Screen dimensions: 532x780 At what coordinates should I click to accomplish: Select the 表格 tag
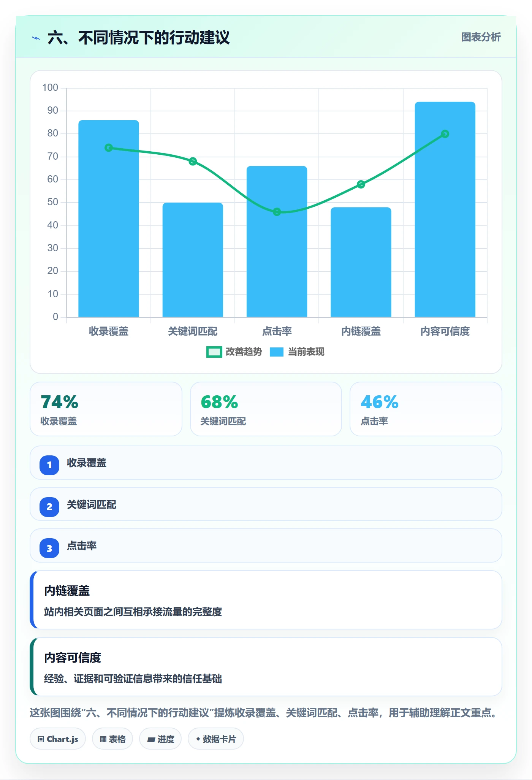[112, 739]
